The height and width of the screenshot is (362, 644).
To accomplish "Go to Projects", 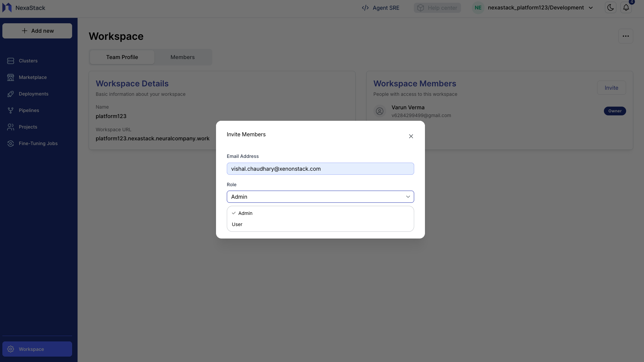I will coord(28,127).
